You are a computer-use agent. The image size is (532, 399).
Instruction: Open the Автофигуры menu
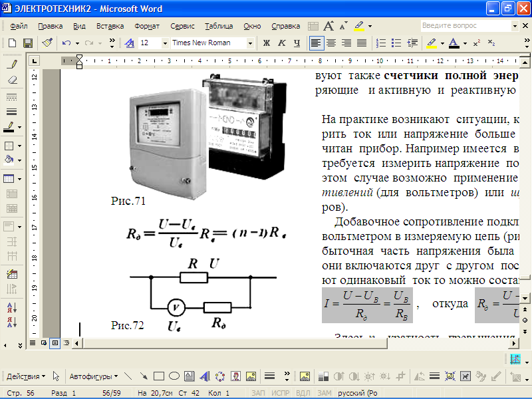[x=94, y=376]
